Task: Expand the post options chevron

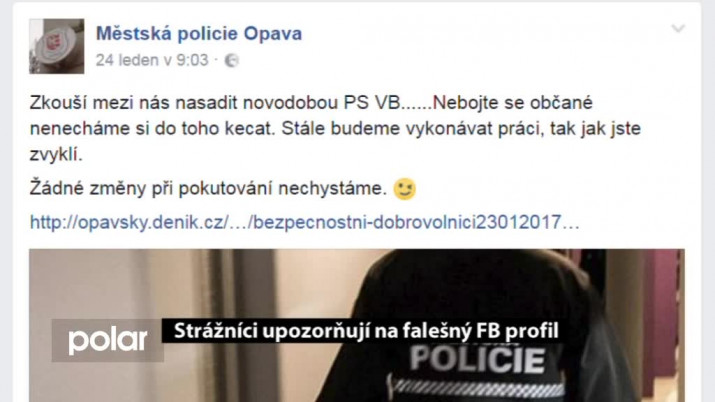Action: coord(678,29)
